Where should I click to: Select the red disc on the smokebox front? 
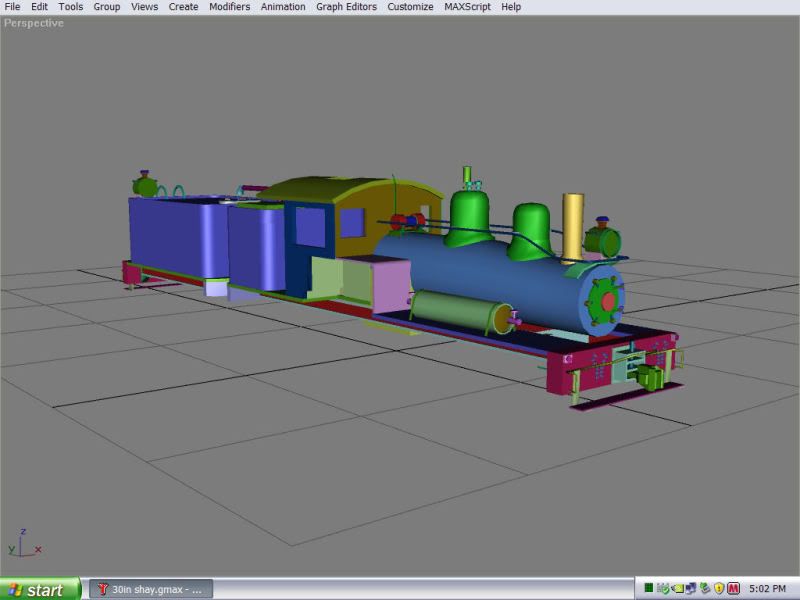point(608,302)
